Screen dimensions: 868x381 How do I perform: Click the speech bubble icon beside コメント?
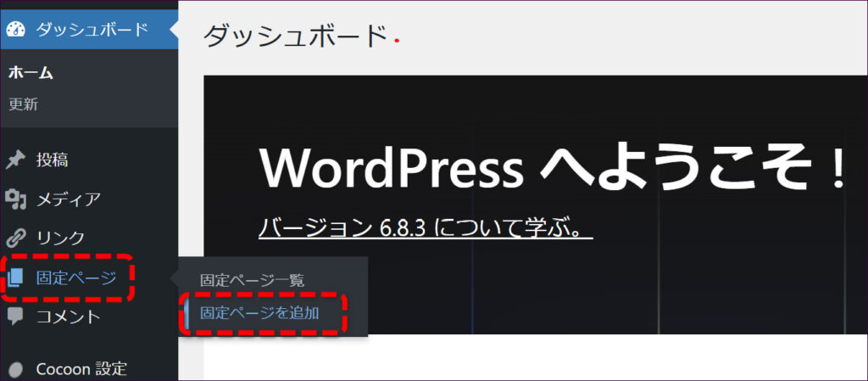coord(15,317)
